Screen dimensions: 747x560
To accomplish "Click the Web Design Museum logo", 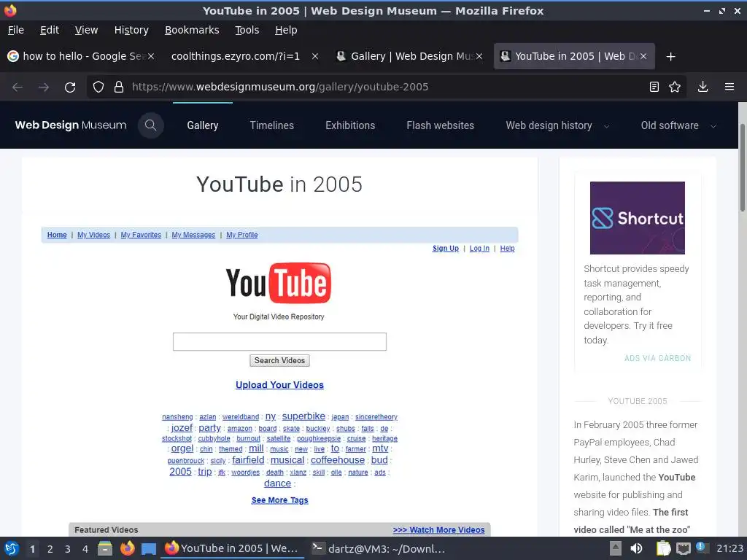I will [x=71, y=125].
